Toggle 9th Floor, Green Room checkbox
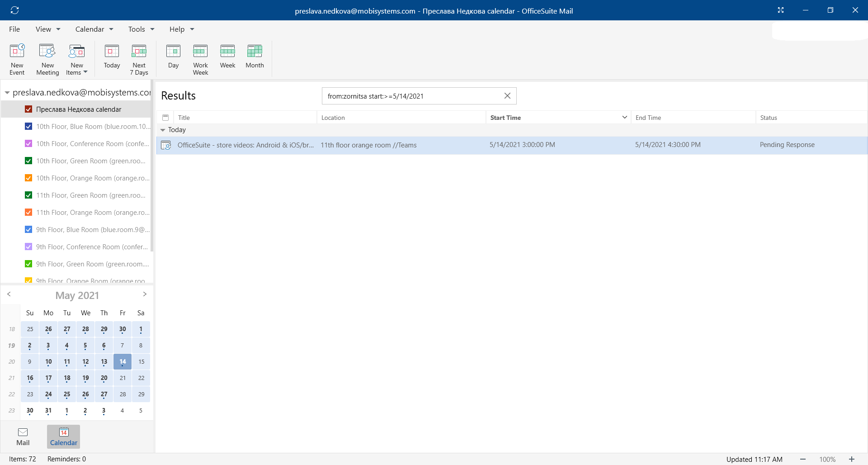Image resolution: width=868 pixels, height=465 pixels. tap(28, 264)
